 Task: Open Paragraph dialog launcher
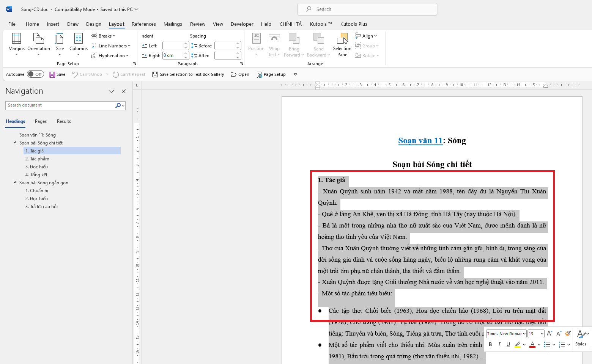click(x=241, y=64)
